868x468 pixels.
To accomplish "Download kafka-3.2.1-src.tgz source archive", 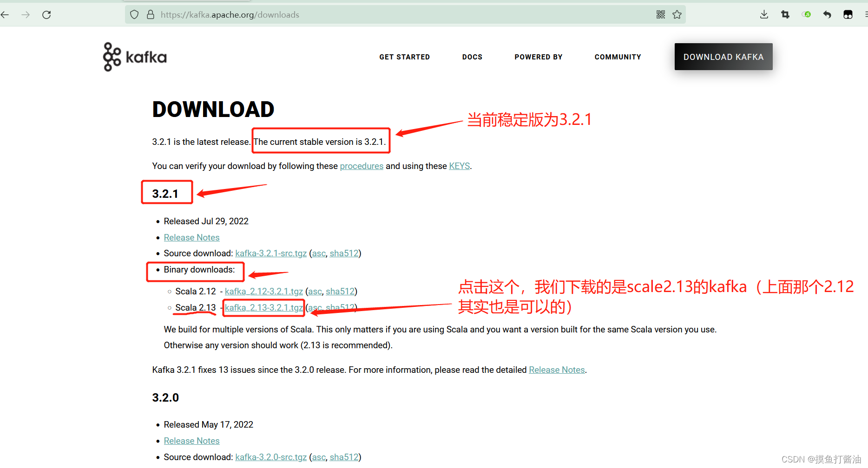I will (271, 253).
